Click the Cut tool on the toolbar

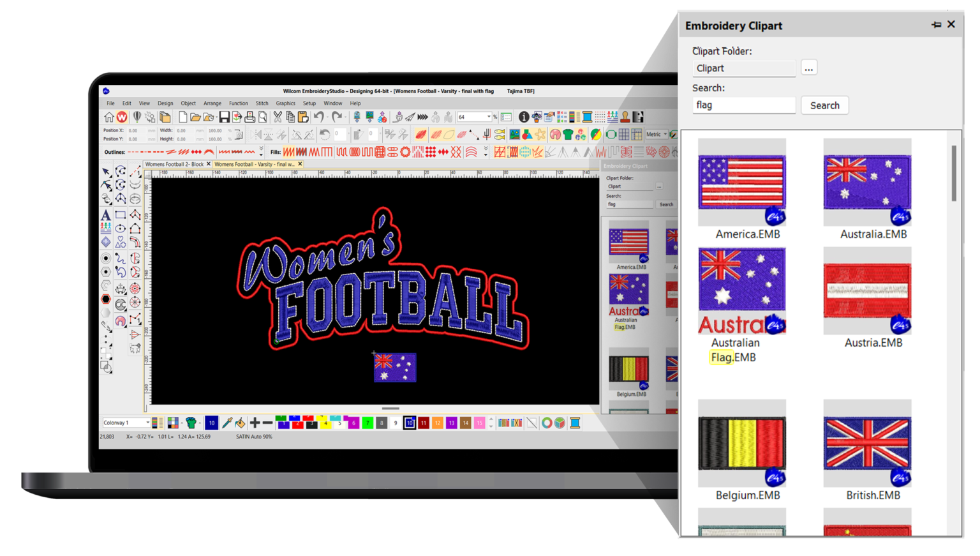tap(278, 117)
